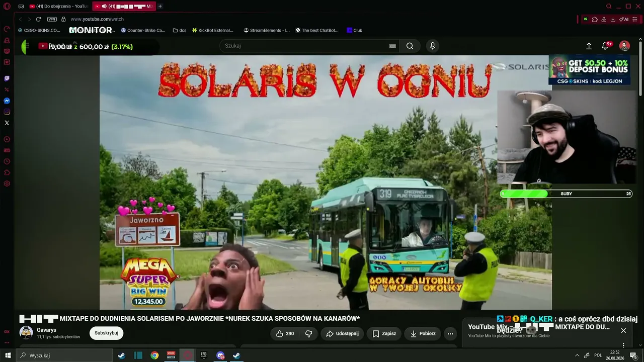The width and height of the screenshot is (644, 362).
Task: Open the YouTube account avatar menu
Action: (624, 46)
